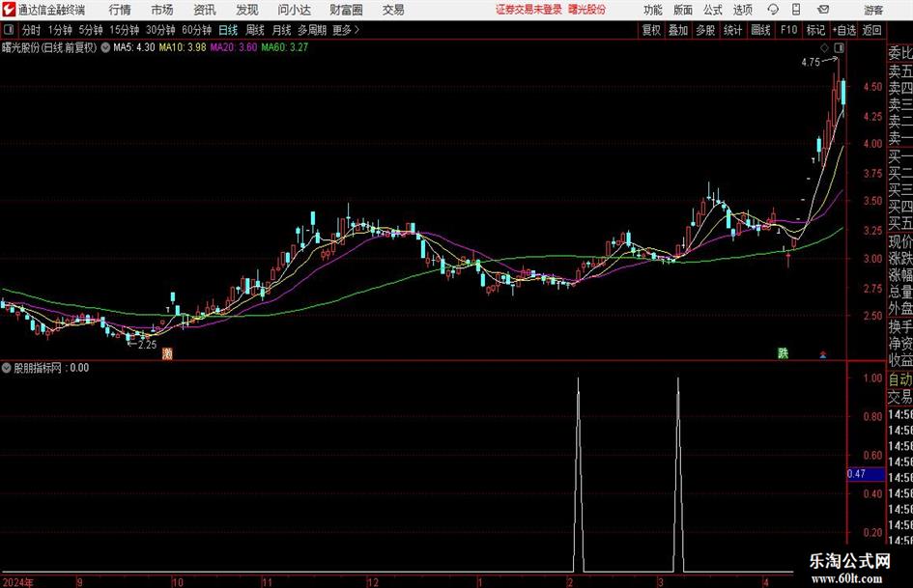913x588 pixels.
Task: Switch to 60分钟 period
Action: [x=197, y=30]
